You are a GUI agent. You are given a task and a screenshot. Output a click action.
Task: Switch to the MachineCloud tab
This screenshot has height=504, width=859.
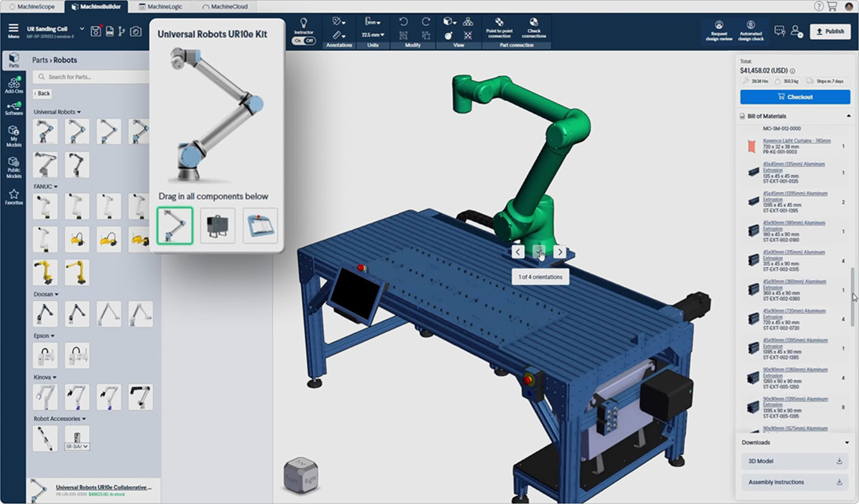coord(225,6)
